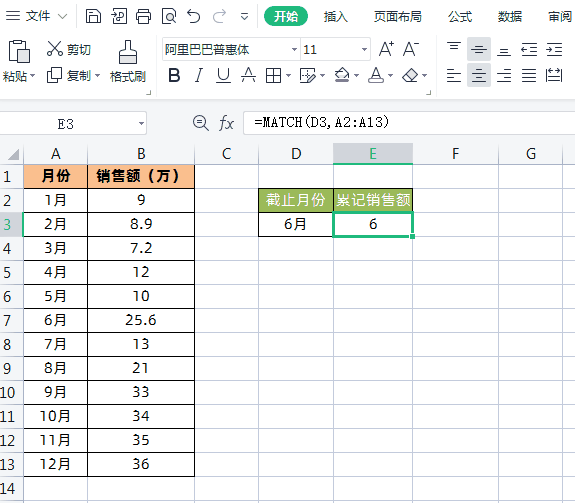Viewport: 575px width, 503px height.
Task: Click the Export/Save As icon
Action: (119, 16)
